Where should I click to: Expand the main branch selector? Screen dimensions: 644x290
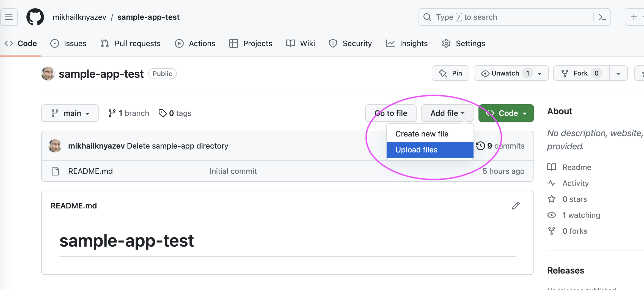[x=70, y=113]
